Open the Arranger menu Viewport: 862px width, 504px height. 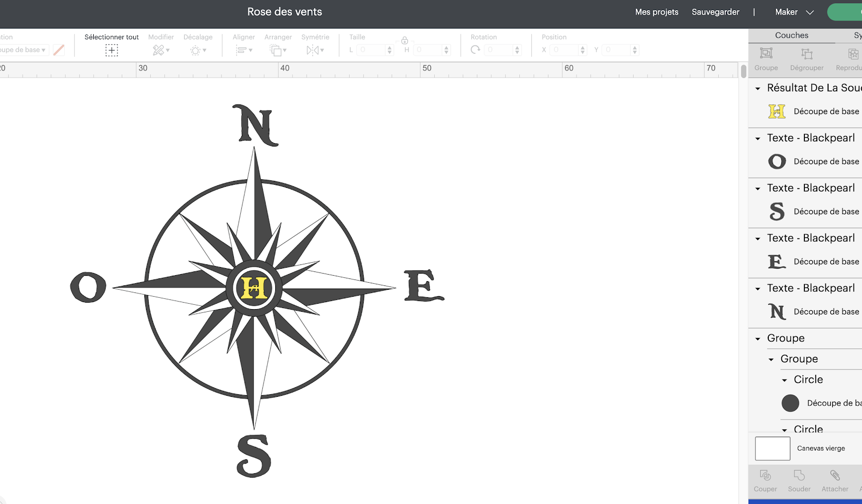pyautogui.click(x=278, y=50)
